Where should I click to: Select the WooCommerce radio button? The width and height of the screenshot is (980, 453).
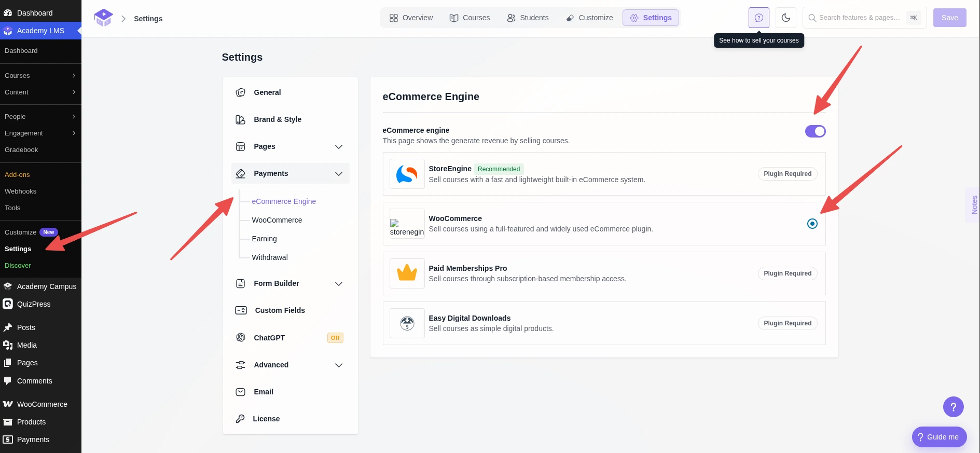(812, 224)
